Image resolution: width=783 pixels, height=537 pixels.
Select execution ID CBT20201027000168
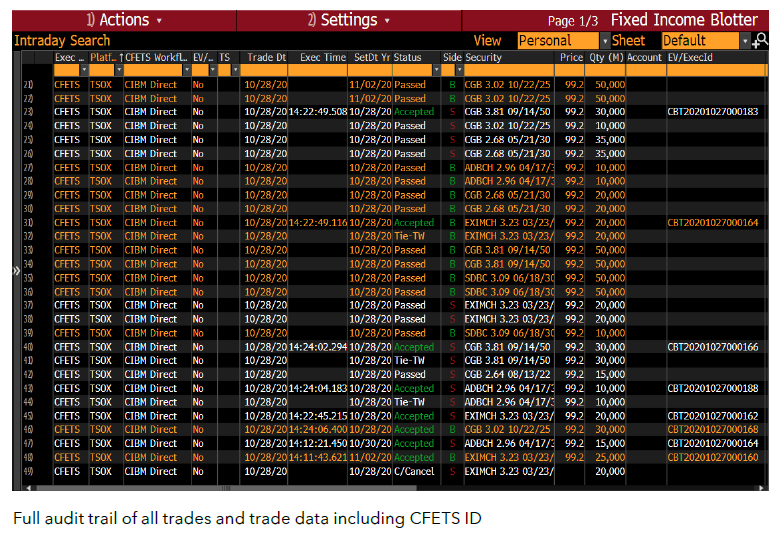pos(713,430)
